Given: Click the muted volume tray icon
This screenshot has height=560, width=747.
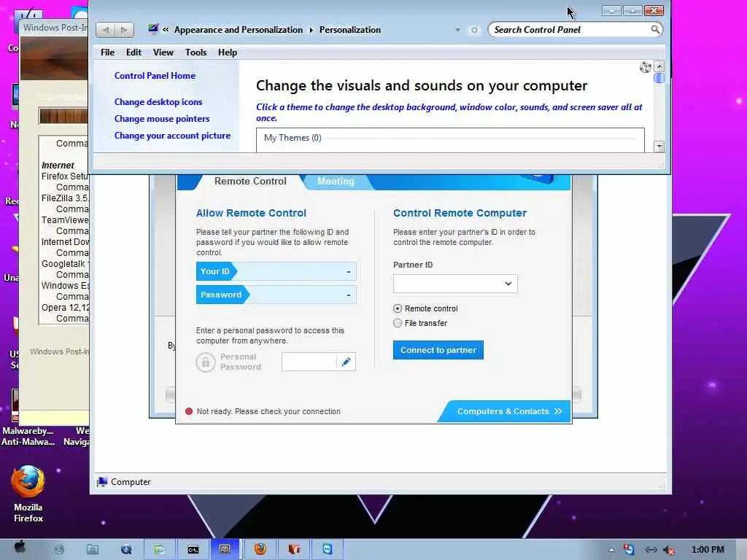Looking at the screenshot, I should coord(669,550).
